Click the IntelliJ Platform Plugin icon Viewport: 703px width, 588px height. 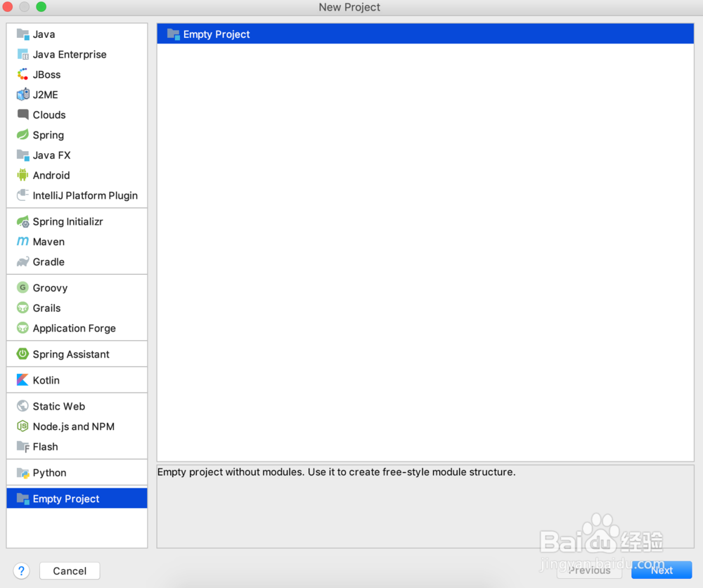(x=23, y=195)
